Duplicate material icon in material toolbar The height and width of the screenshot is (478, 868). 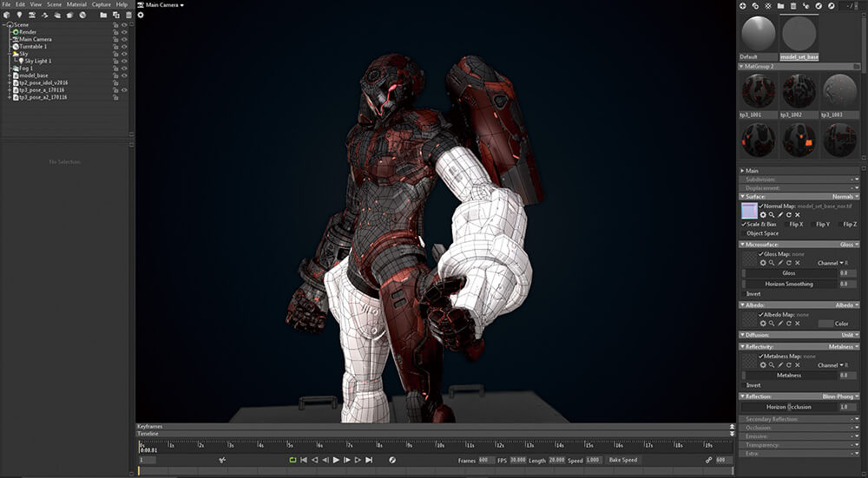(756, 5)
